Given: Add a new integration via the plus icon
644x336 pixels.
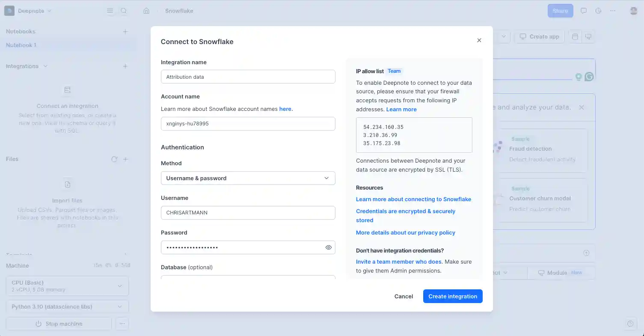Looking at the screenshot, I should click(x=125, y=66).
